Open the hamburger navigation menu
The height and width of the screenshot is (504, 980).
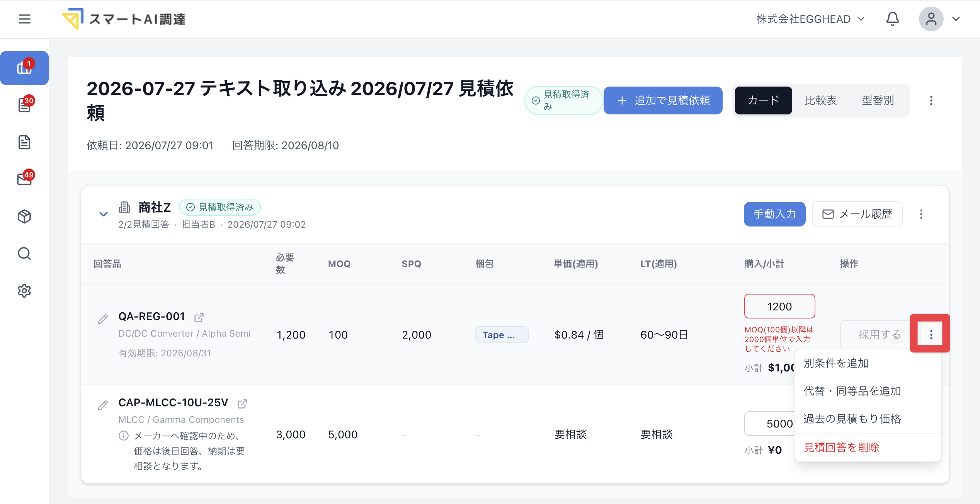(x=25, y=19)
